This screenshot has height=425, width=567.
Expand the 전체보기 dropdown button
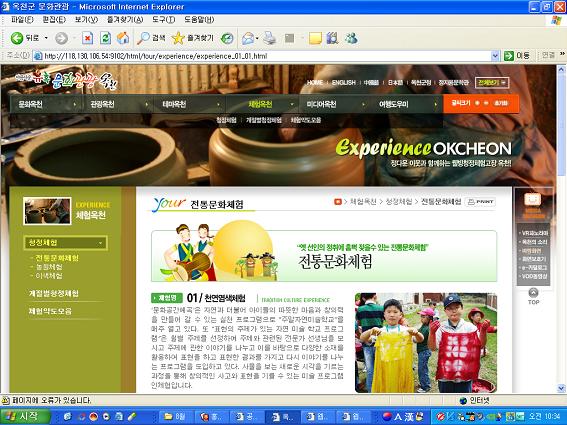492,82
